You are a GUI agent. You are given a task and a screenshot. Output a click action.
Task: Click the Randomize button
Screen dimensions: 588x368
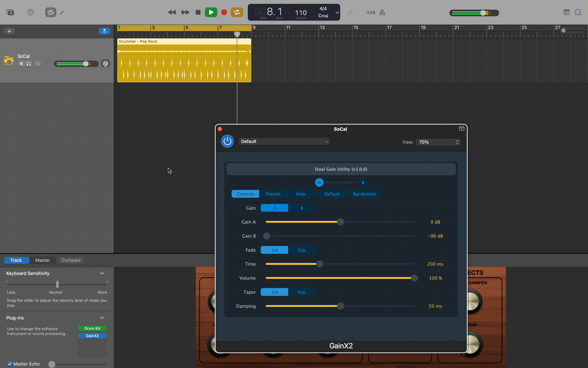(x=365, y=194)
